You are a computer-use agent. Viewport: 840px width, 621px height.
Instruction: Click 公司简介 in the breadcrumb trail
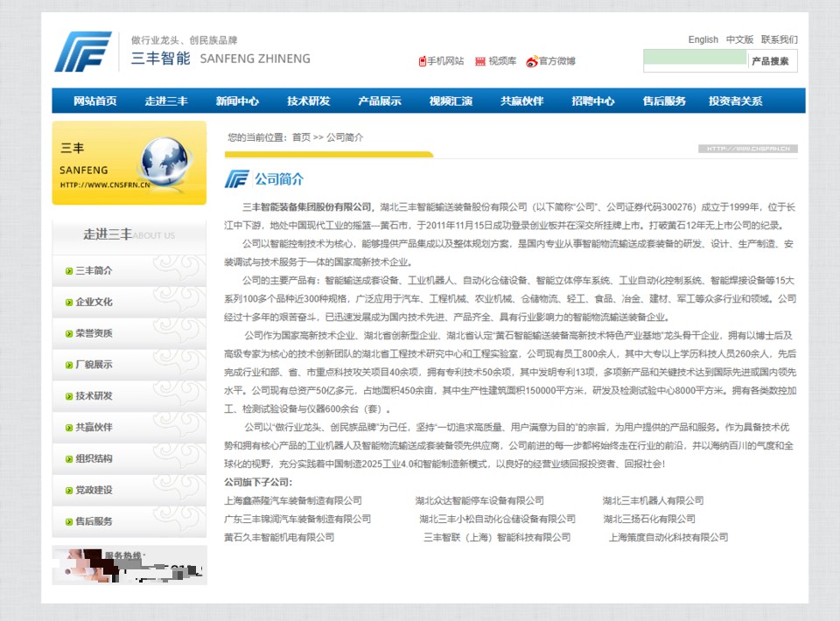[345, 137]
